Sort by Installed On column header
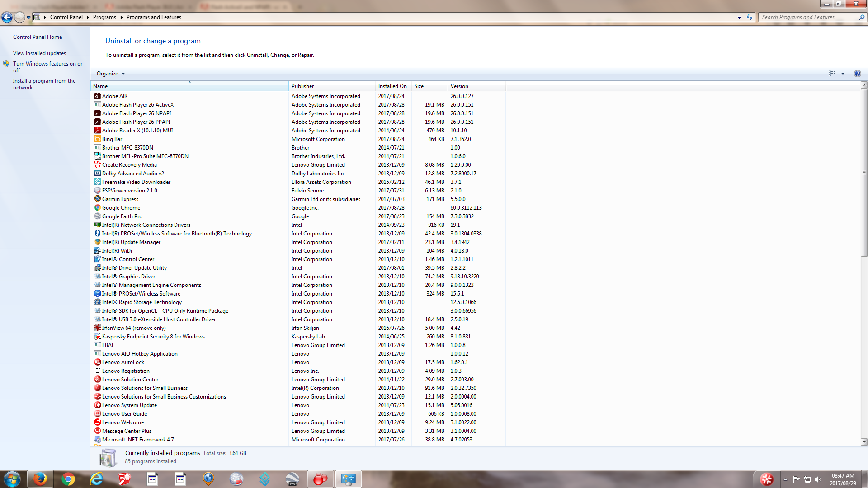Screen dimensions: 868x488 [x=392, y=86]
